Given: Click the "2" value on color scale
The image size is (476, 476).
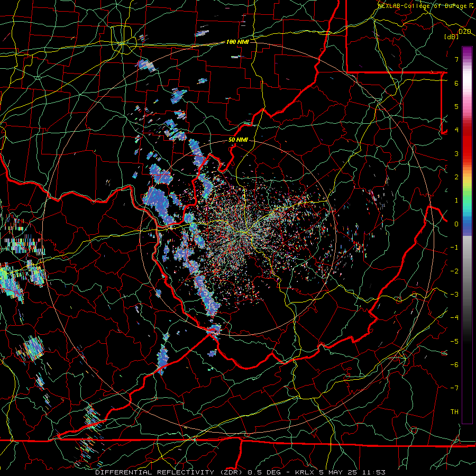Looking at the screenshot, I should point(456,177).
